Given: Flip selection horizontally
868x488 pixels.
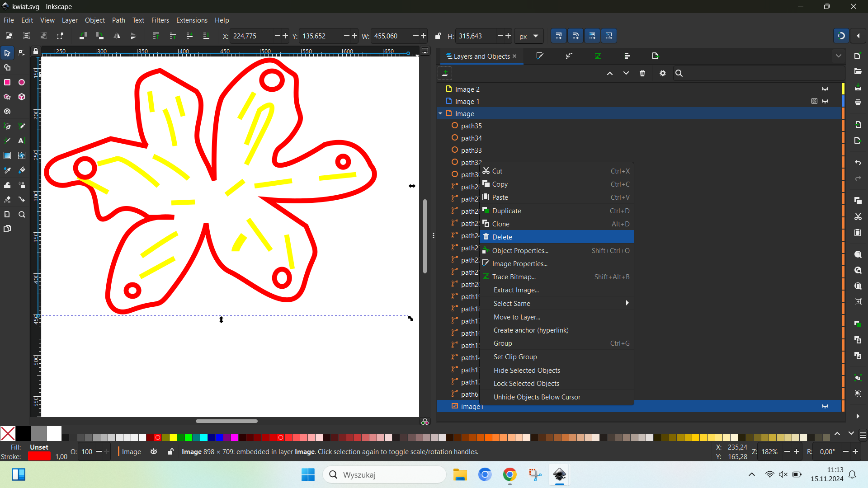Looking at the screenshot, I should (x=117, y=36).
